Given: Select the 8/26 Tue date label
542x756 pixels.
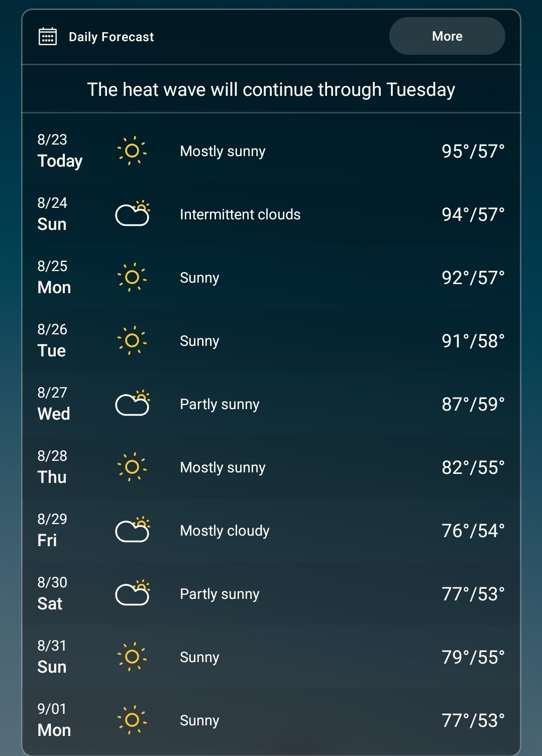Looking at the screenshot, I should coord(52,340).
